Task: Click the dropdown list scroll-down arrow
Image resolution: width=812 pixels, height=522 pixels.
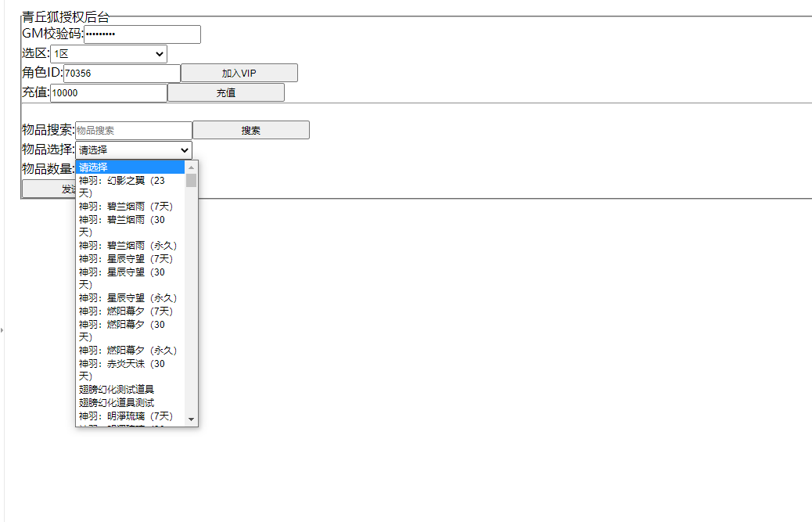Action: 192,419
